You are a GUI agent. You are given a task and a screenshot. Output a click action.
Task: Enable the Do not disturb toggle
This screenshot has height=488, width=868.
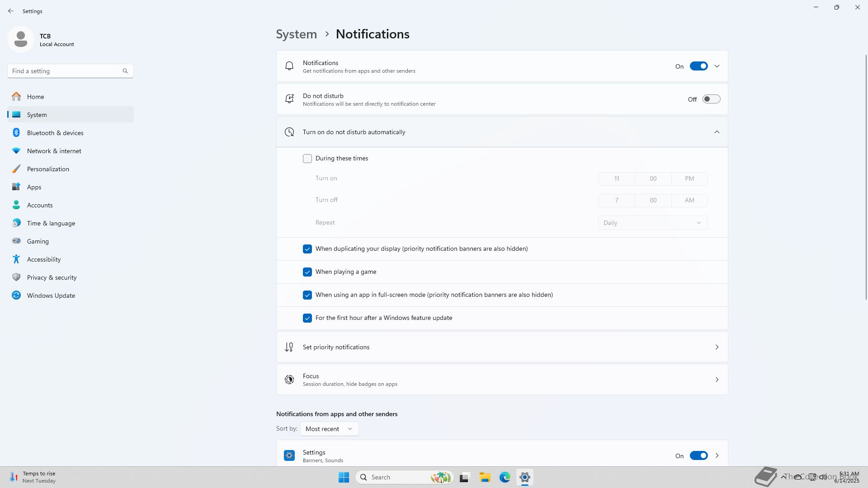[x=711, y=99]
